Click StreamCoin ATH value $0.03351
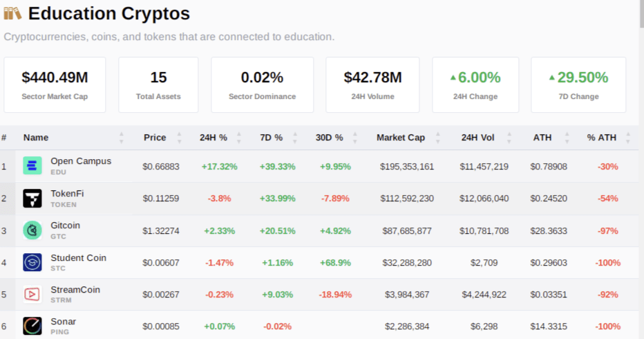This screenshot has width=644, height=339. point(549,295)
